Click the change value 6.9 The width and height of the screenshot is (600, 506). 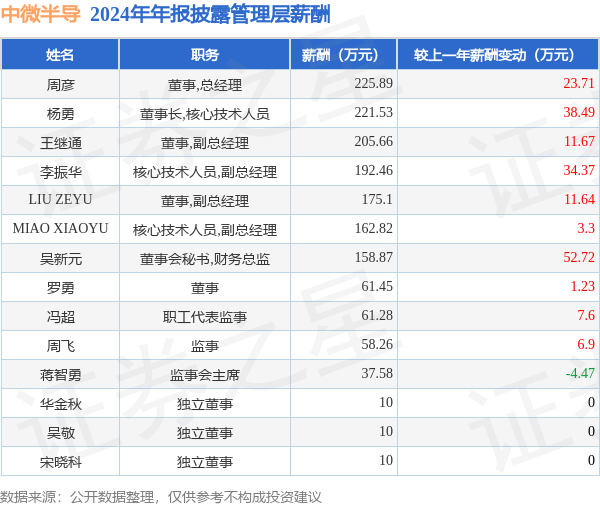[586, 344]
